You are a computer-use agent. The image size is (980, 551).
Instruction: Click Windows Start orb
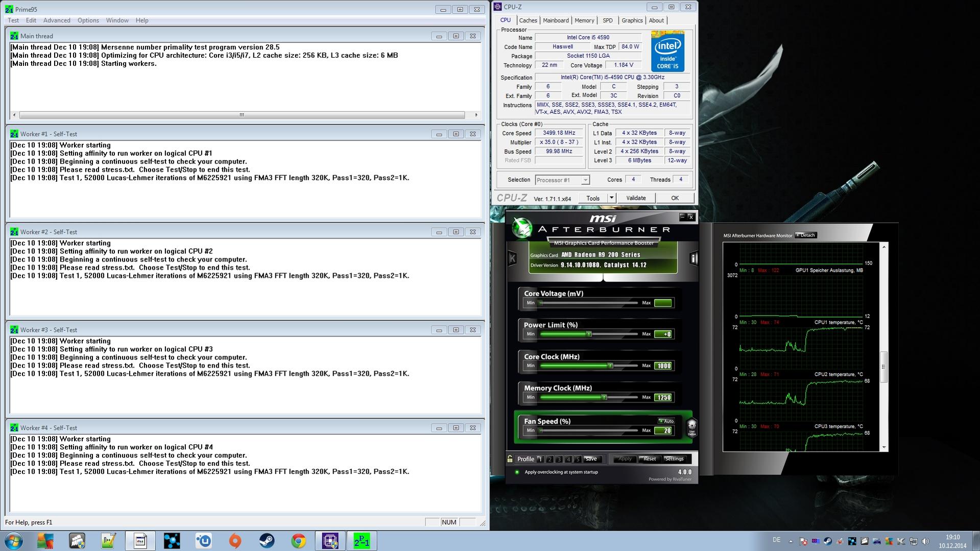point(14,541)
